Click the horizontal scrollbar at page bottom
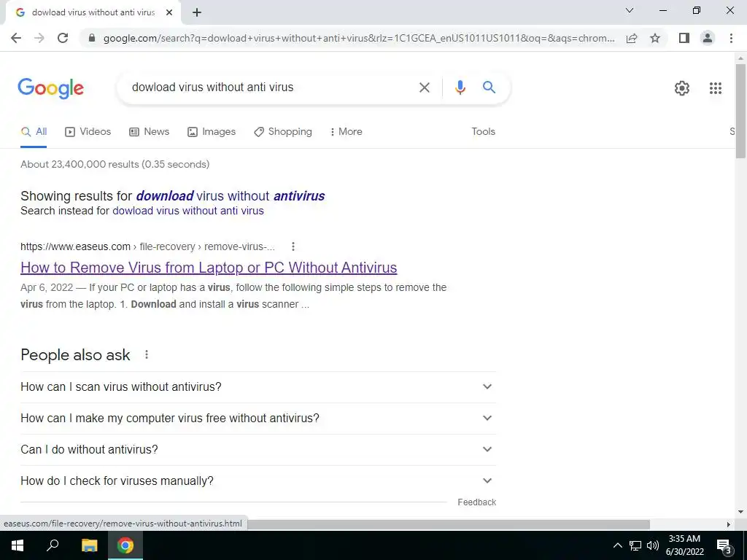This screenshot has width=747, height=560. [448, 524]
